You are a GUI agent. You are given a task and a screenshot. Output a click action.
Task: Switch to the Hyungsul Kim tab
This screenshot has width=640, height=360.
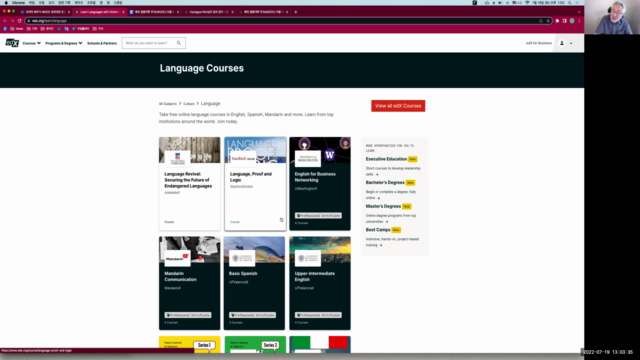208,12
